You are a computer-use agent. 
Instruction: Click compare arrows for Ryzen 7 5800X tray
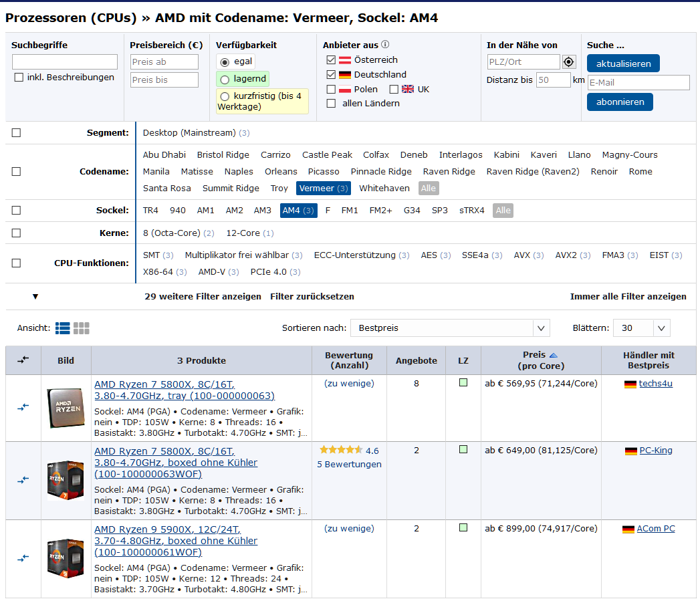point(23,407)
